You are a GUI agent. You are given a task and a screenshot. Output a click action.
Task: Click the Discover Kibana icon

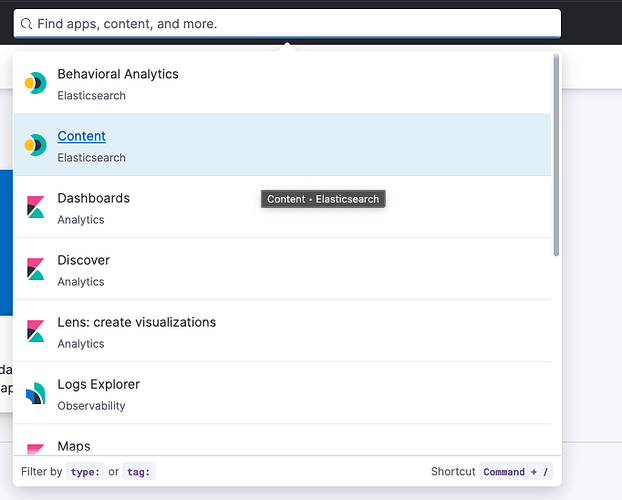[x=36, y=270]
